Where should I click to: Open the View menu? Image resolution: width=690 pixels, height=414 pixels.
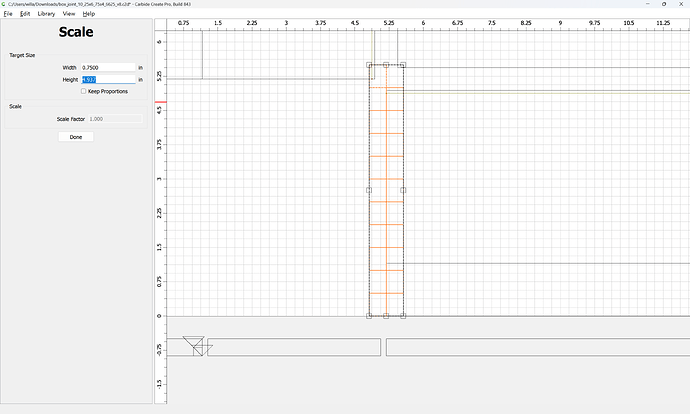(x=69, y=14)
